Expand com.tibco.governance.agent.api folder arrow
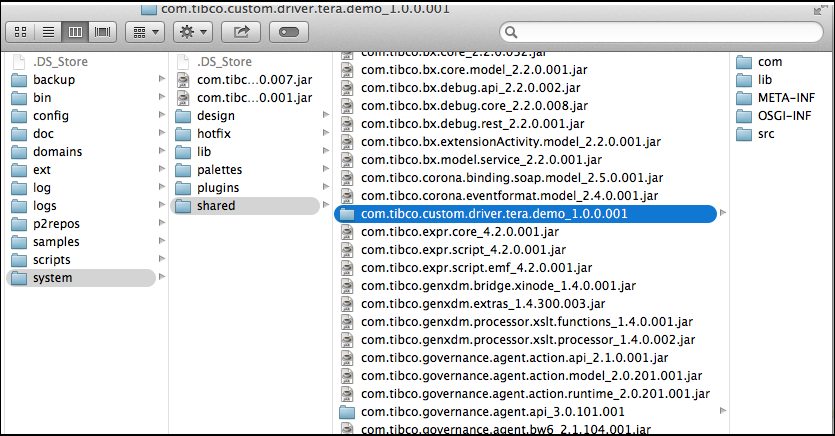The width and height of the screenshot is (835, 436). (x=723, y=410)
